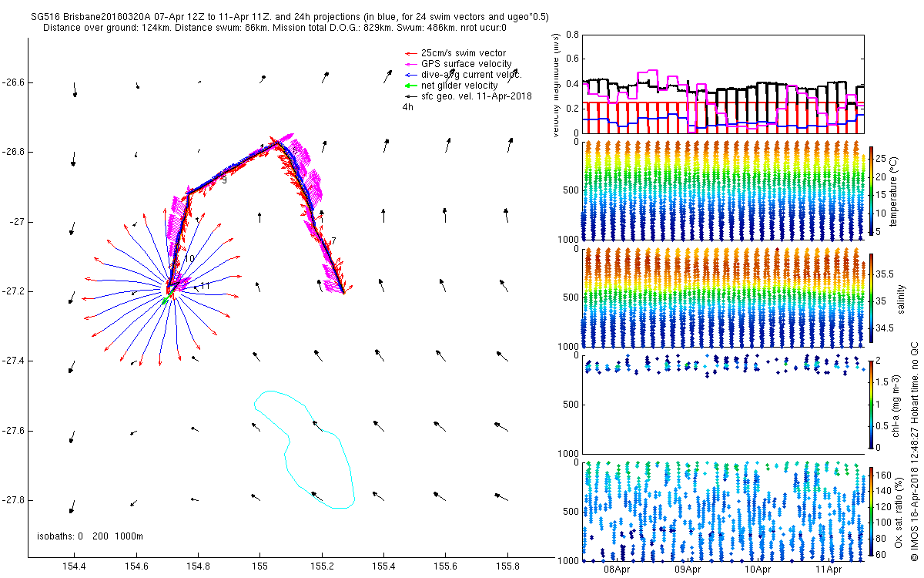Click the salinity colorbar

click(872, 297)
